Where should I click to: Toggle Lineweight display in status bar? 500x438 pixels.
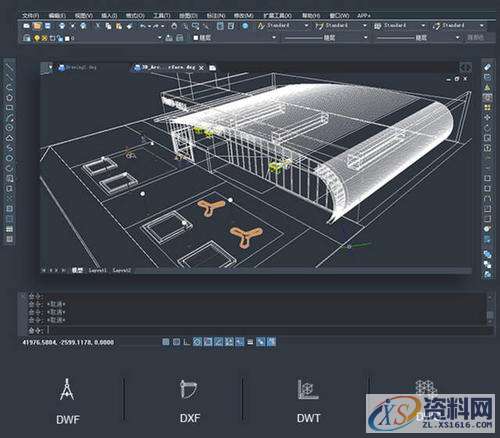click(250, 342)
